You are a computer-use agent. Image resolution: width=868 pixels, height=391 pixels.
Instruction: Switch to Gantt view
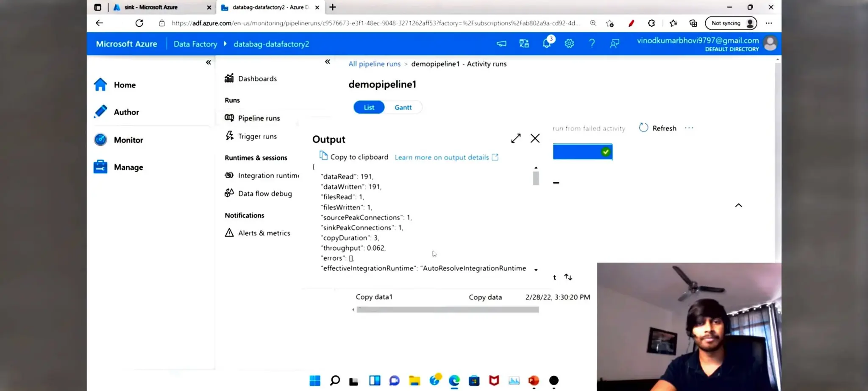403,107
